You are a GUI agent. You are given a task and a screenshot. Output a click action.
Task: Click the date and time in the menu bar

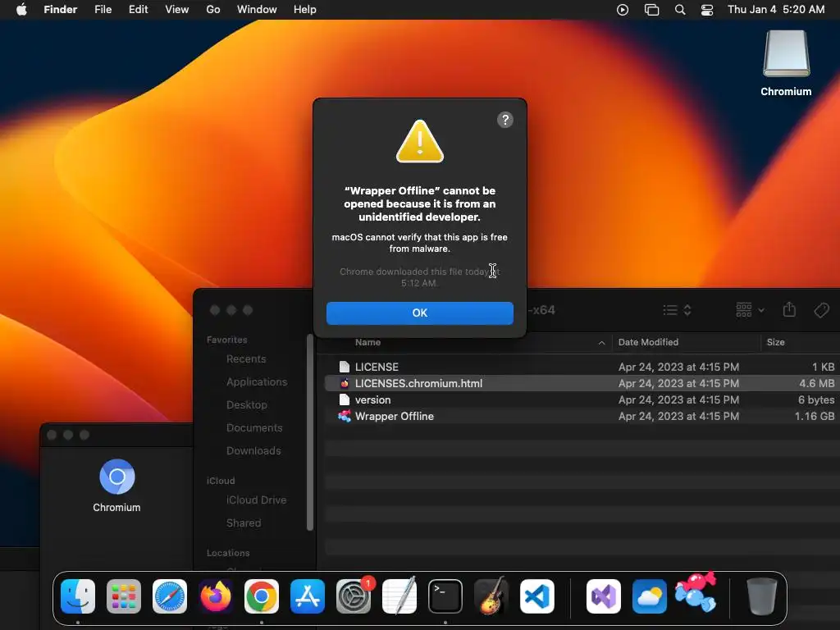point(776,10)
